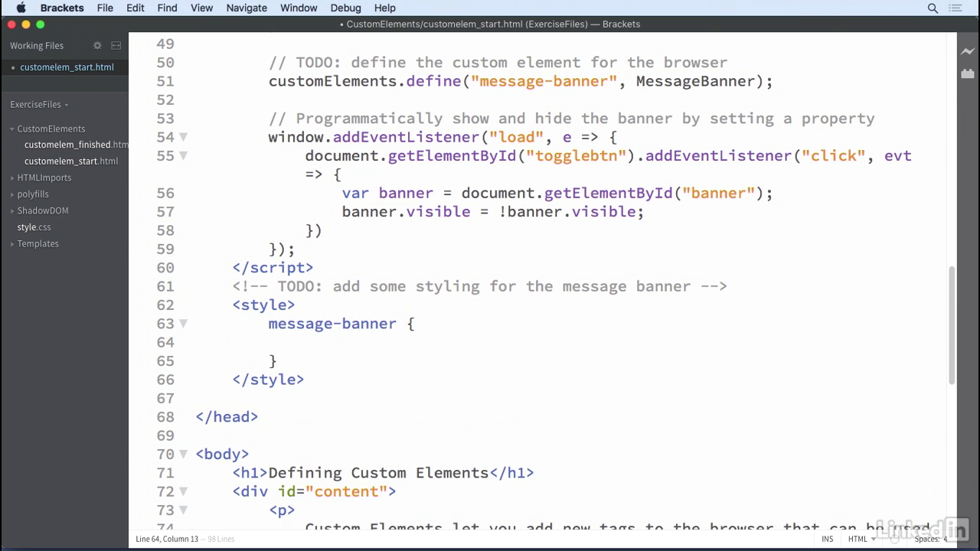Split the editor view icon
This screenshot has width=980, height=551.
point(116,46)
